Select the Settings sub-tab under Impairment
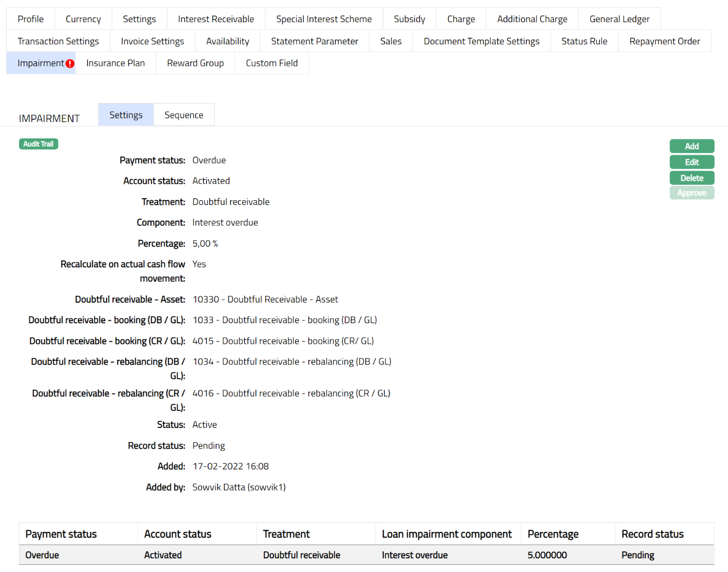 click(x=126, y=115)
